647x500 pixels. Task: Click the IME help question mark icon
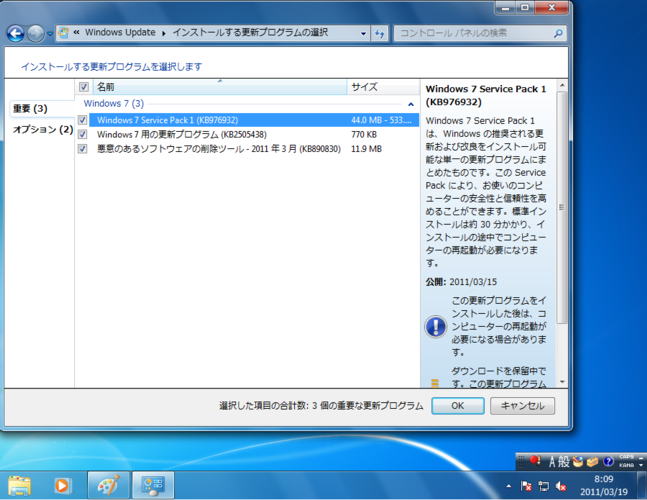pos(608,462)
